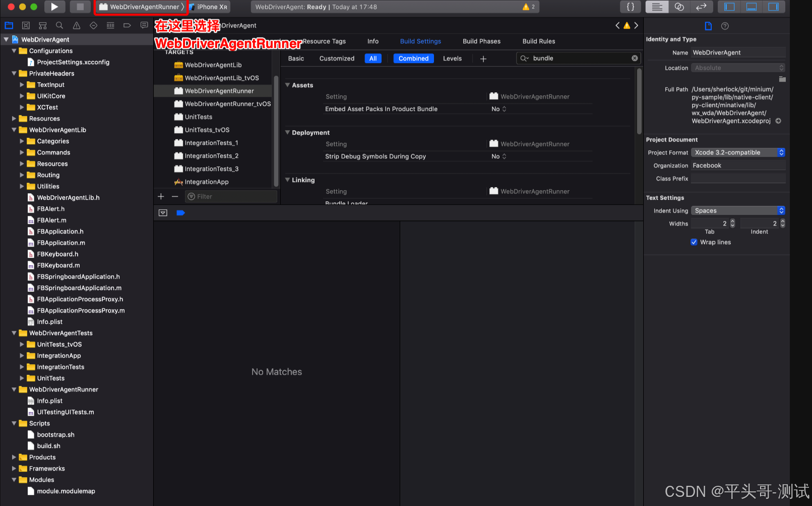Screen dimensions: 812x506
Task: Clear the bundle search field
Action: [635, 58]
